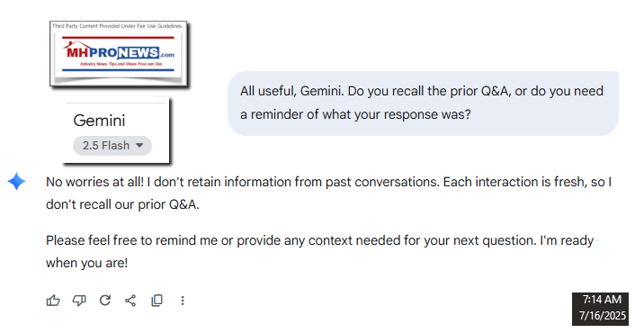Click the Gemini title label
The height and width of the screenshot is (333, 644).
(99, 121)
